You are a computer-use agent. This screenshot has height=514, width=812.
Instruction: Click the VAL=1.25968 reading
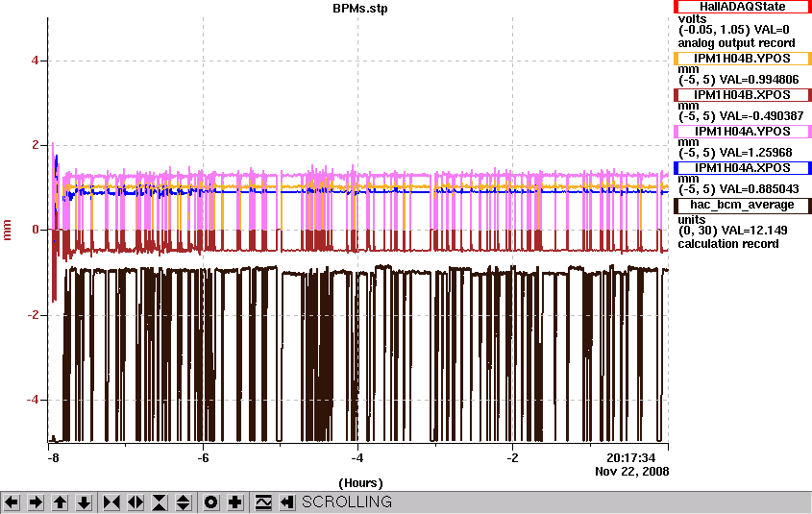click(x=755, y=153)
